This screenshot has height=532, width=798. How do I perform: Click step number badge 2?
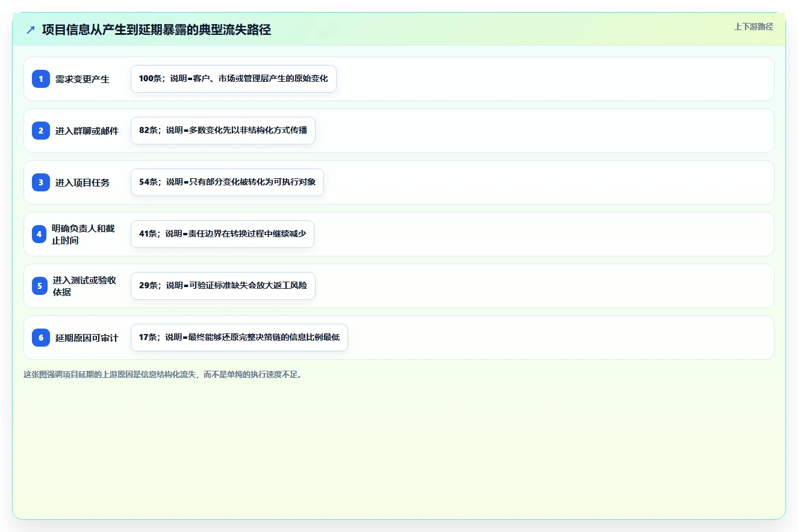pos(41,131)
